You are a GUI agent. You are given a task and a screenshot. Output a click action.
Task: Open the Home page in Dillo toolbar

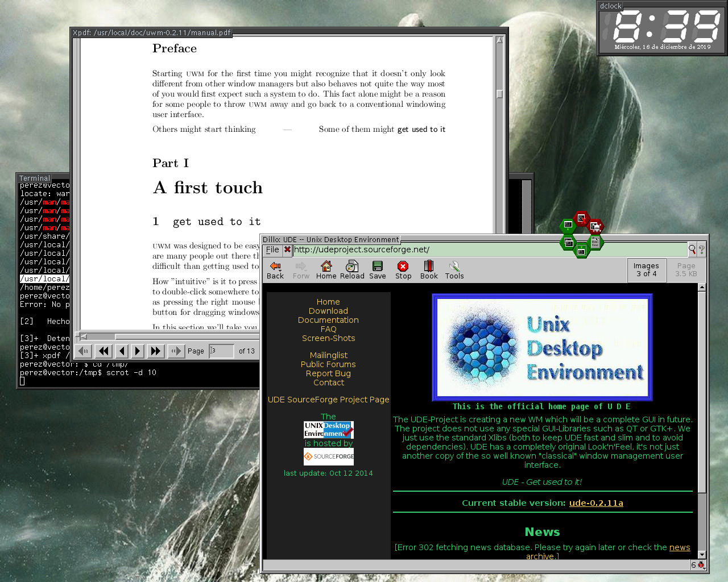[x=326, y=270]
